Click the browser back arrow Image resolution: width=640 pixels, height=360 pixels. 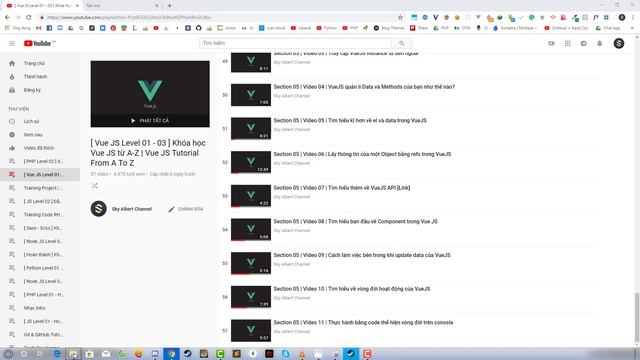click(x=7, y=18)
